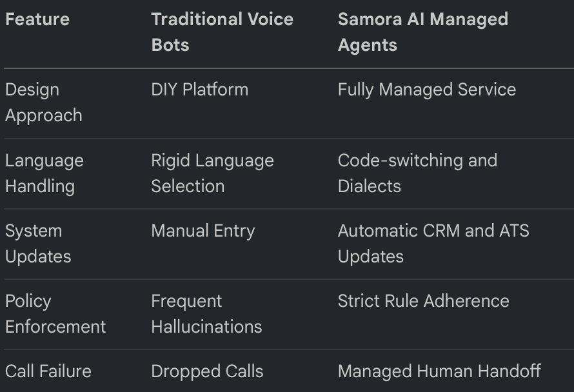
Task: Select the 'Managed Human Handoff' cell
Action: coord(439,371)
